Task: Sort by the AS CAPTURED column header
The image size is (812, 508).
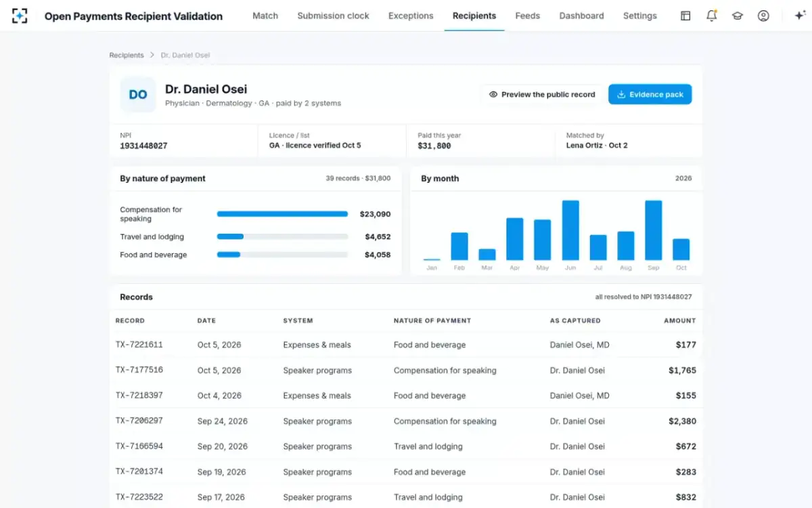Action: pyautogui.click(x=575, y=320)
